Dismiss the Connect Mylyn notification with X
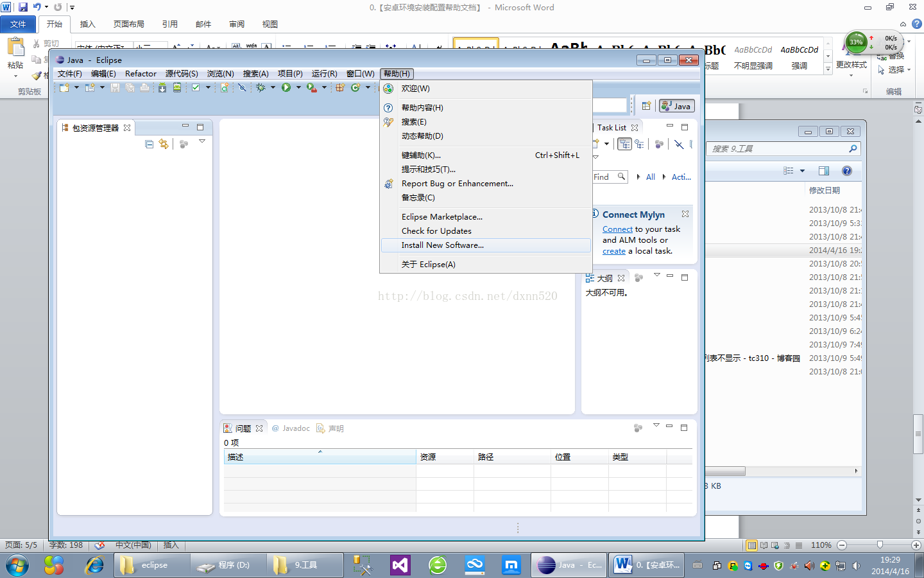This screenshot has width=924, height=578. pyautogui.click(x=685, y=214)
